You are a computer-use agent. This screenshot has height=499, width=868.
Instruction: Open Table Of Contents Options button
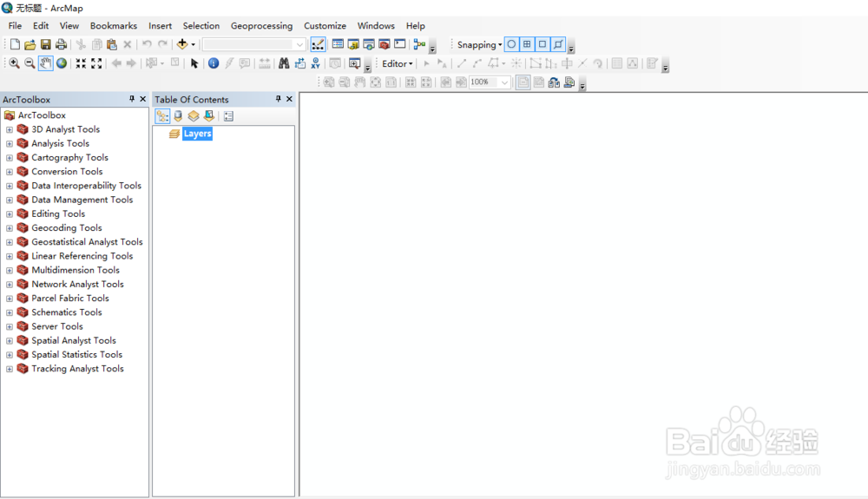click(228, 116)
